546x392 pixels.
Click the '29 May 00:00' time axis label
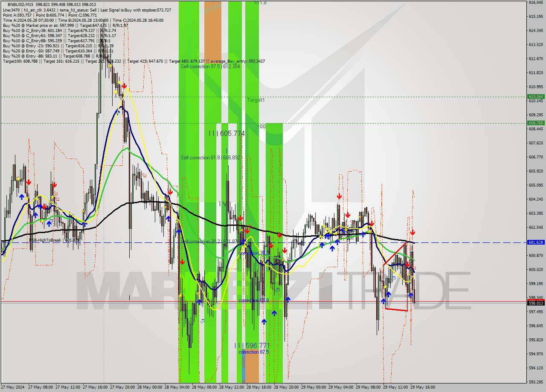click(314, 387)
